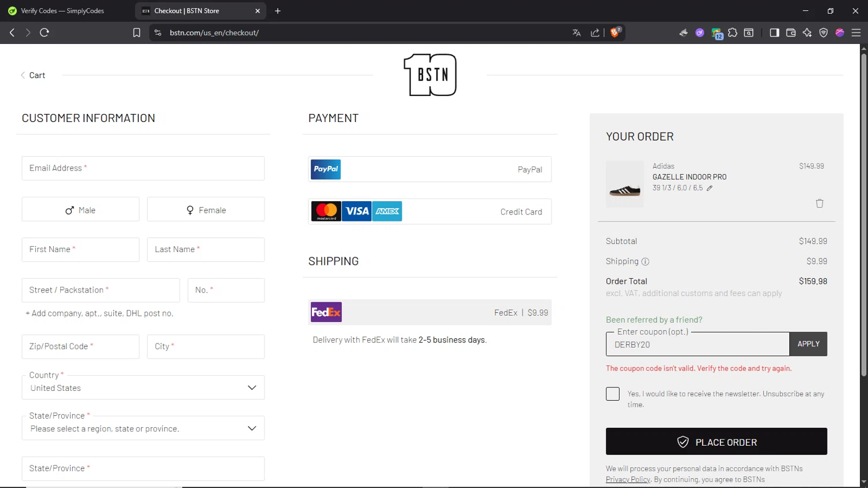Open the browser hamburger menu
This screenshot has width=868, height=488.
856,33
